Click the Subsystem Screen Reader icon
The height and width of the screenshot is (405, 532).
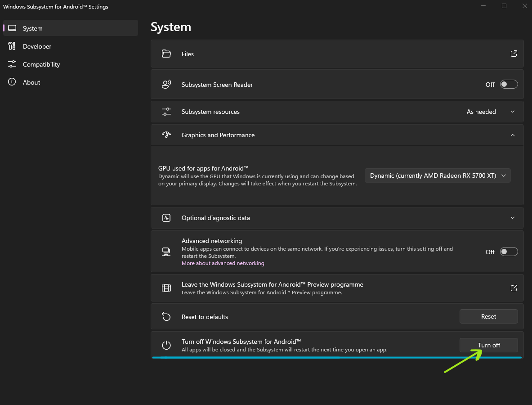(x=166, y=84)
